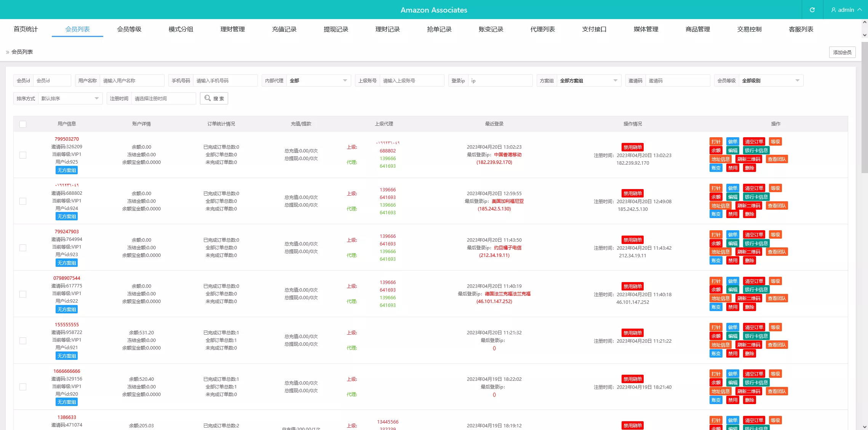Screen dimensions: 868x430
Task: Switch to the 交易控制 tab
Action: click(x=749, y=29)
